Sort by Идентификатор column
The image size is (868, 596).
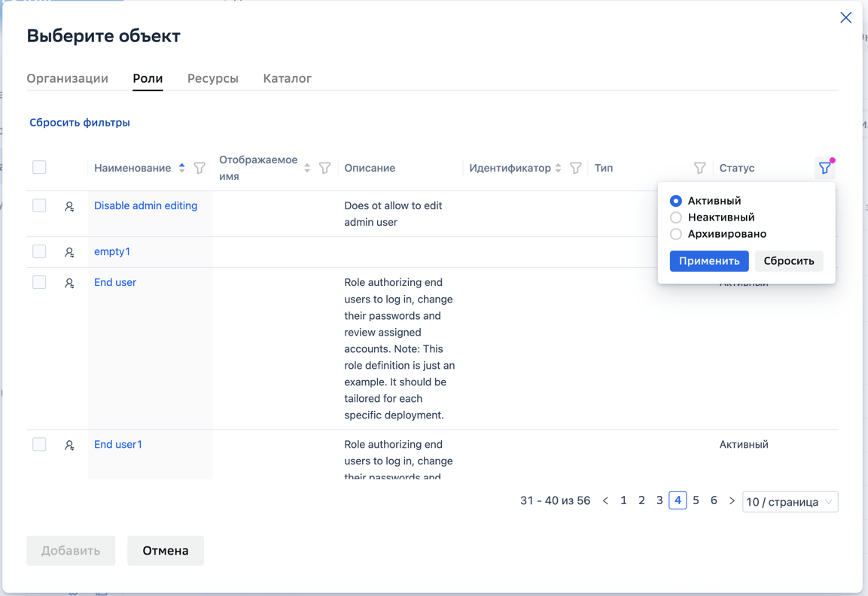[558, 168]
